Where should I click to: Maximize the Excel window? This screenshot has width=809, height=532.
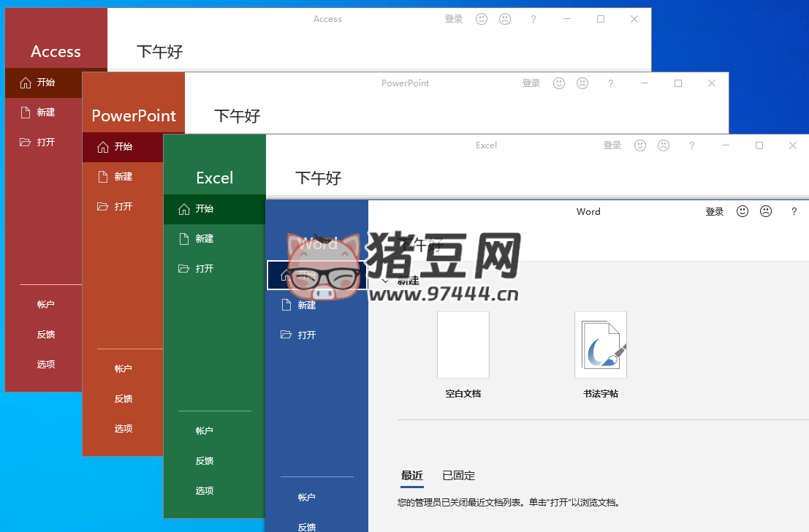click(759, 145)
